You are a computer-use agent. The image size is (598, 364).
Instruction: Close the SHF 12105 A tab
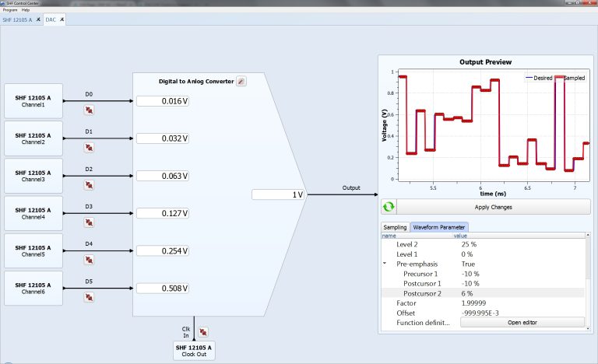click(x=37, y=19)
